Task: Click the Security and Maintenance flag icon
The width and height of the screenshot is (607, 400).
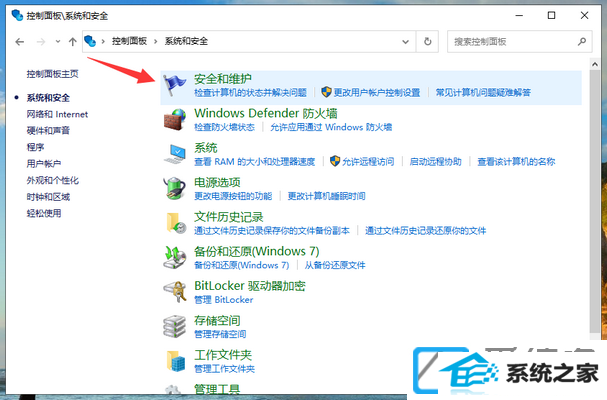Action: click(174, 86)
